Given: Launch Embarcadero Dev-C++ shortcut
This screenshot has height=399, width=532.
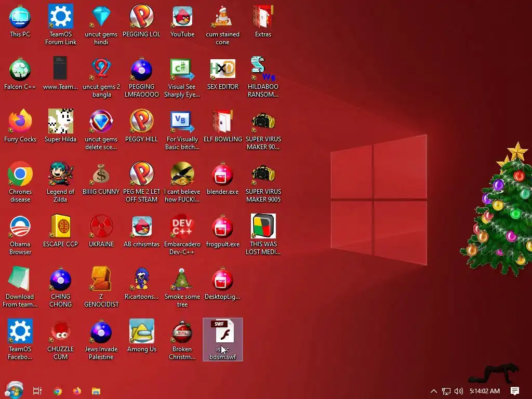Looking at the screenshot, I should click(x=182, y=235).
